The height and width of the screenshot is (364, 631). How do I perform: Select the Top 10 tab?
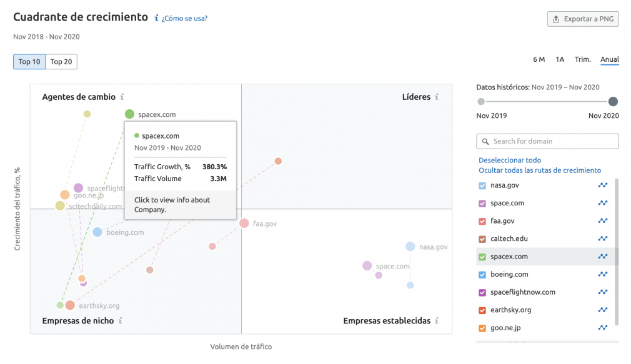[29, 62]
